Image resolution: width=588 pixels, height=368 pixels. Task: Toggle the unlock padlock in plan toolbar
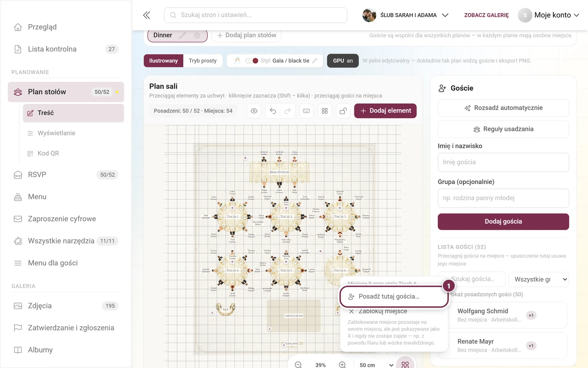coord(343,111)
